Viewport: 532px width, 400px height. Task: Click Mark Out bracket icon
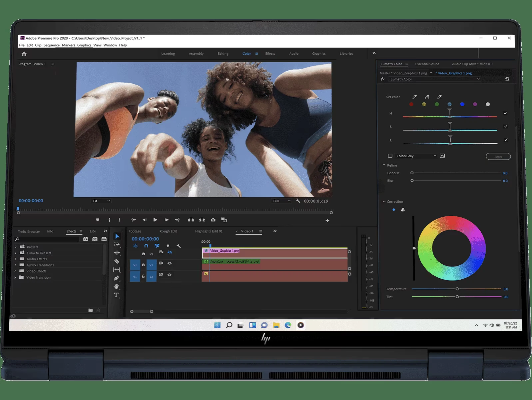[x=119, y=220]
